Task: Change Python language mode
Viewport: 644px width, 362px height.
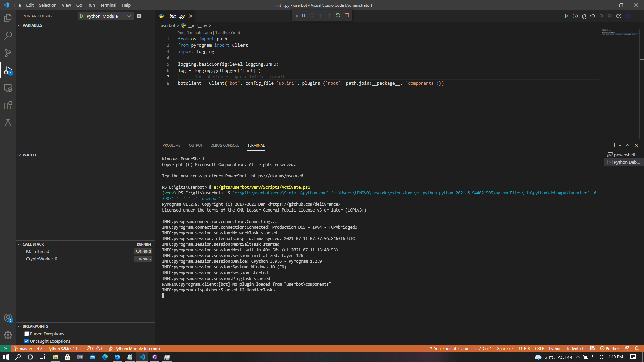Action: 555,348
